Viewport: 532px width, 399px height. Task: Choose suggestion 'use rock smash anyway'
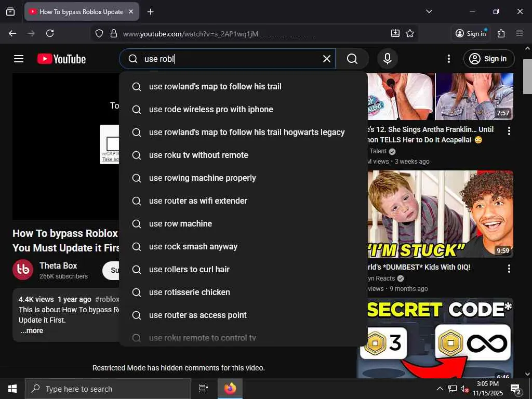pyautogui.click(x=243, y=247)
